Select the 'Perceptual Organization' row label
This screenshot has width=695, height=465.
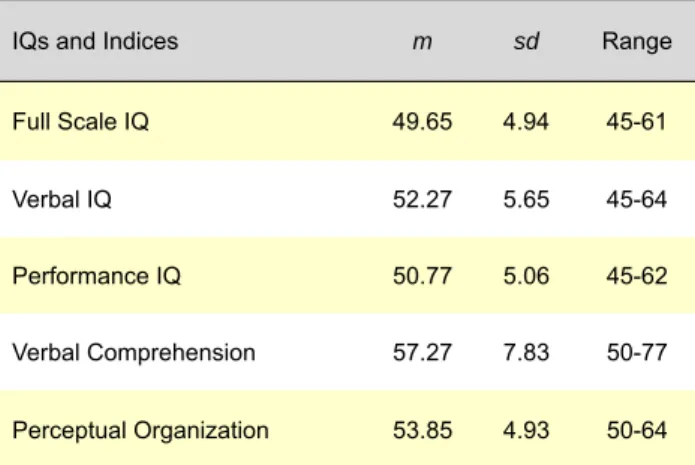141,431
